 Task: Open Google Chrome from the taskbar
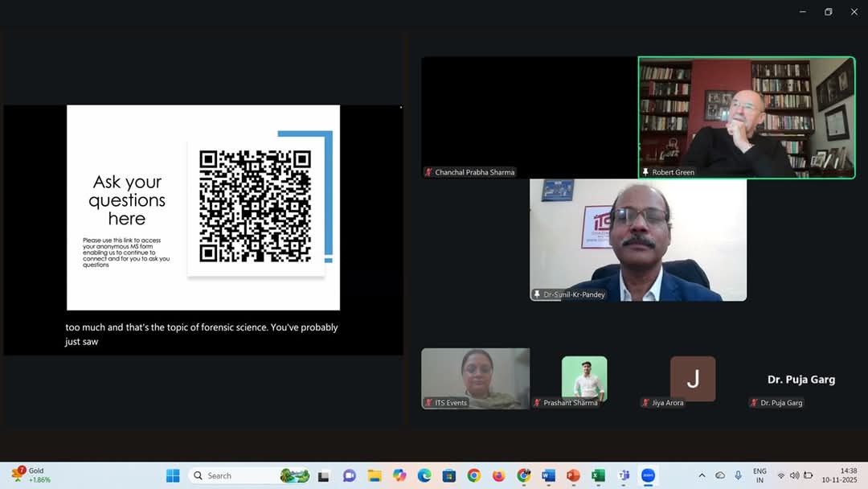(473, 475)
